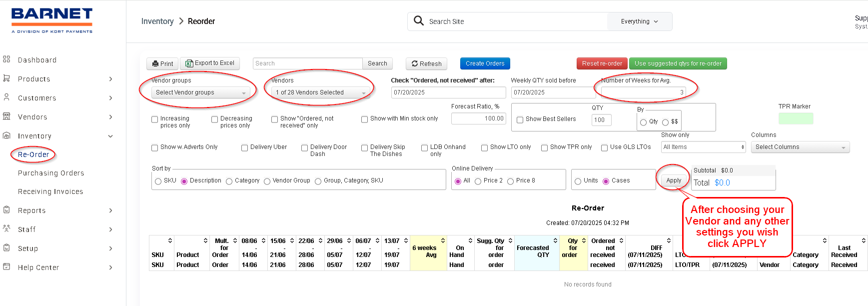Expand the Reports menu chevron

[110, 210]
